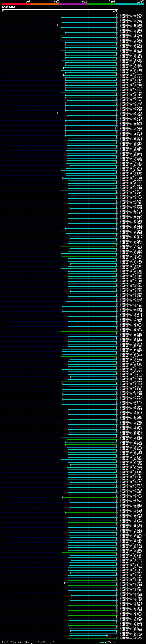Click the UniRef100_C4J284 label
The height and width of the screenshot is (644, 146).
pos(131,47)
